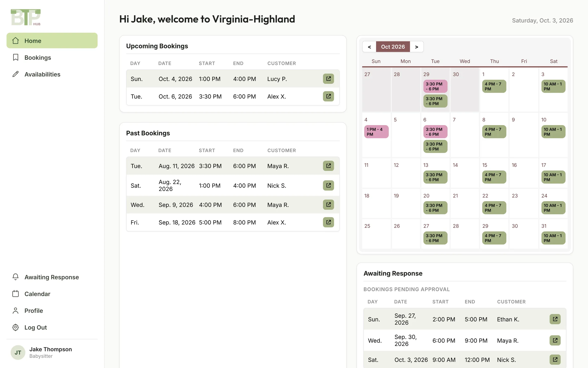This screenshot has width=588, height=368.
Task: Select 3:30 PM slot on Oct 13
Action: click(x=435, y=177)
